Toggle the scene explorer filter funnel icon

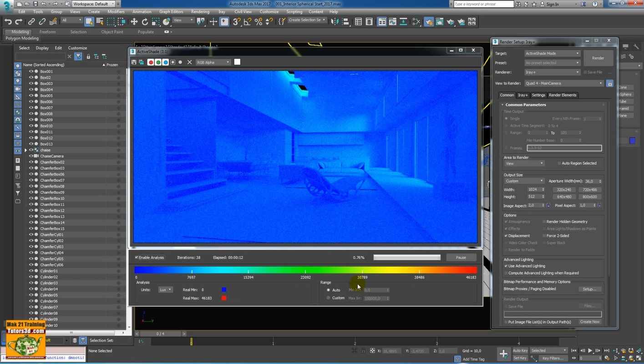(x=79, y=56)
